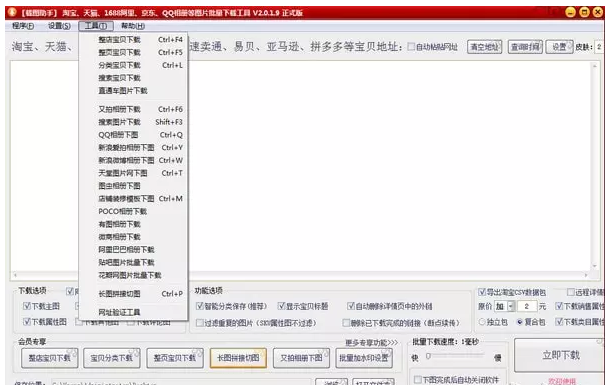Click the URL list horizontal scrollbar
This screenshot has height=385, width=616.
pos(301,275)
